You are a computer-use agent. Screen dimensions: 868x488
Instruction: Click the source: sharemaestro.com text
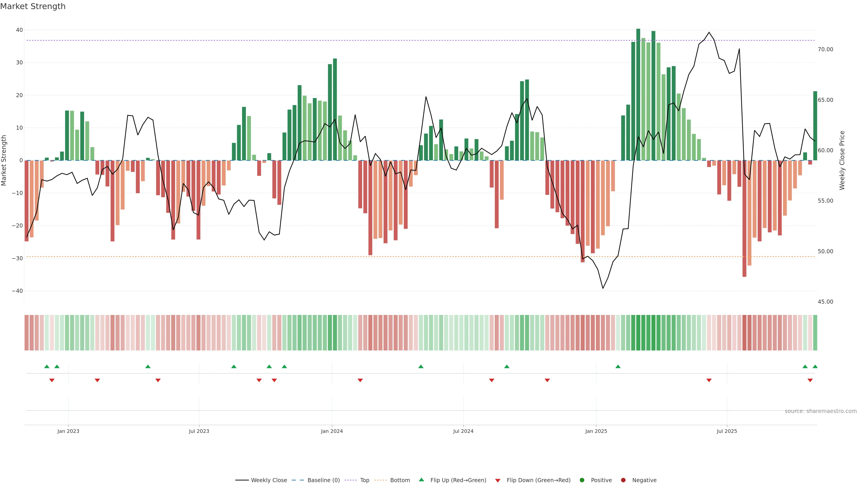(x=821, y=411)
